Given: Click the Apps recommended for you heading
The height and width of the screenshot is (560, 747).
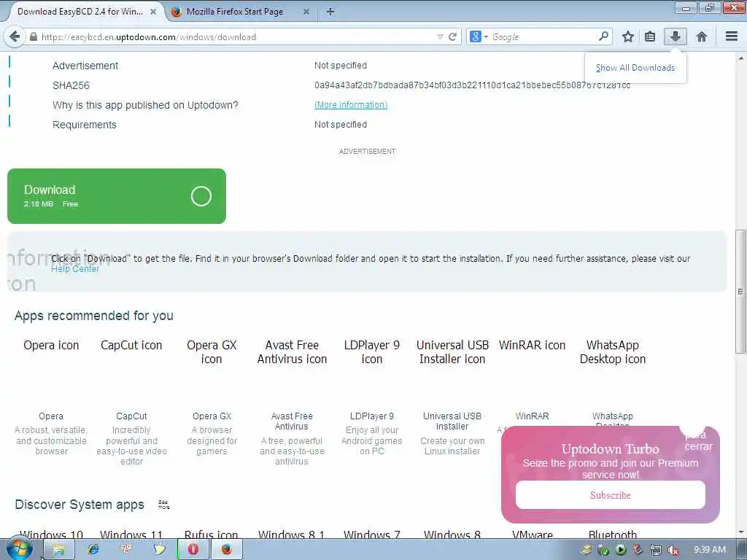Looking at the screenshot, I should point(94,316).
